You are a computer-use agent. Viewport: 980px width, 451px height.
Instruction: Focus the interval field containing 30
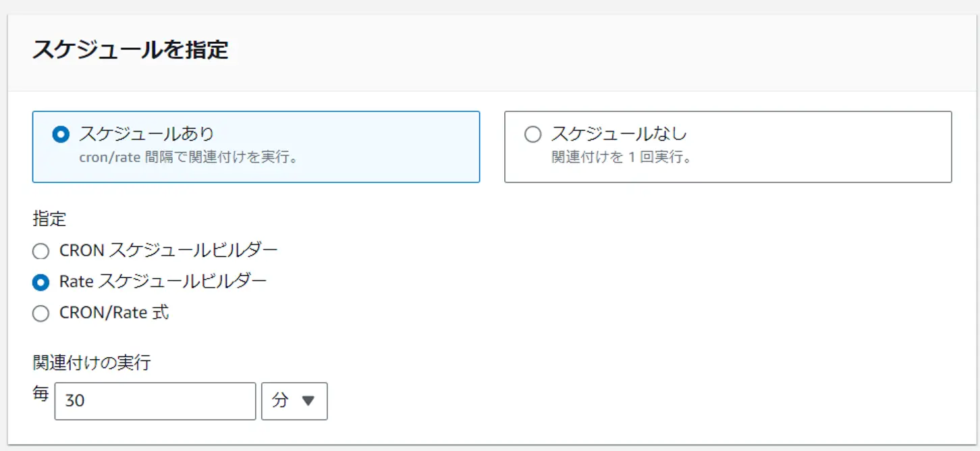tap(155, 401)
